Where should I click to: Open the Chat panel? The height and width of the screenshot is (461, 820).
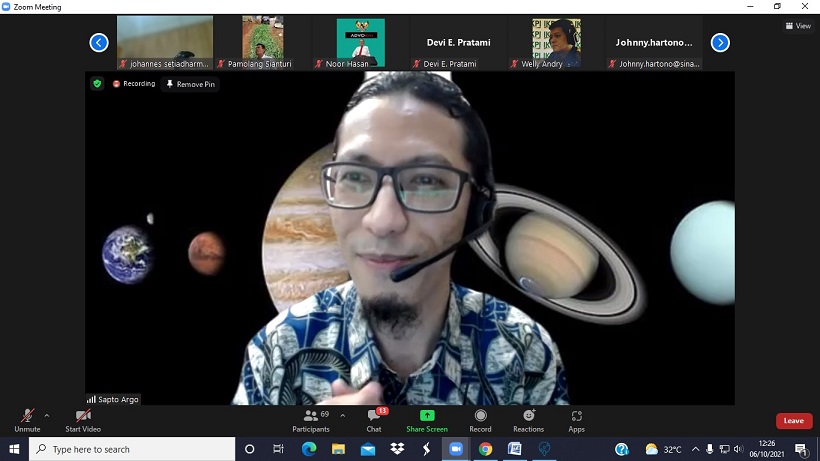(x=374, y=419)
